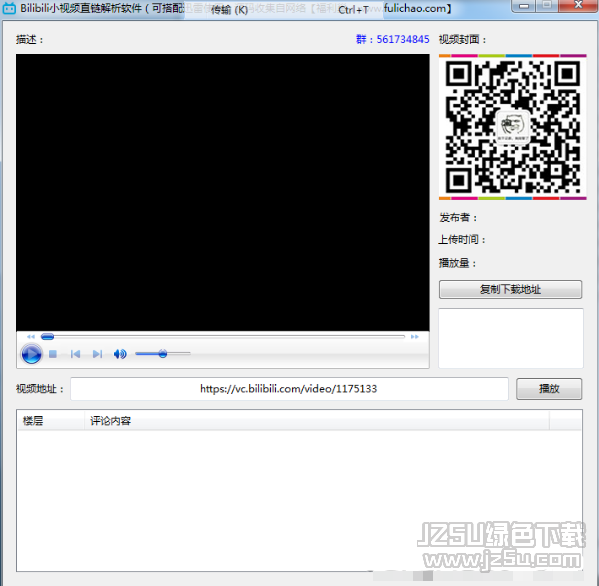This screenshot has width=599, height=586.
Task: Click the Stop button in media controls
Action: point(53,354)
